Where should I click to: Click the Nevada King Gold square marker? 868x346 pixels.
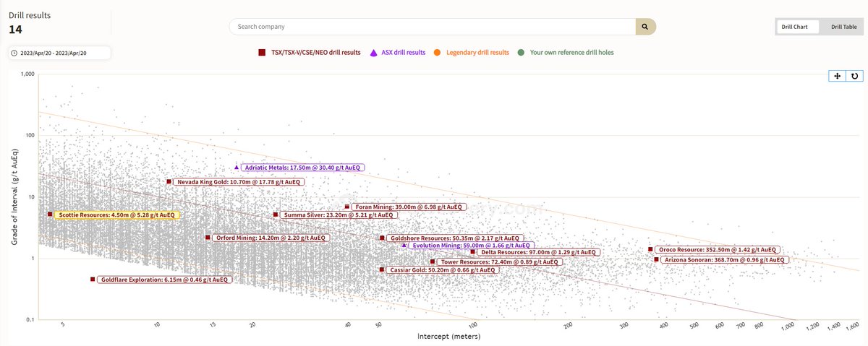(x=169, y=182)
